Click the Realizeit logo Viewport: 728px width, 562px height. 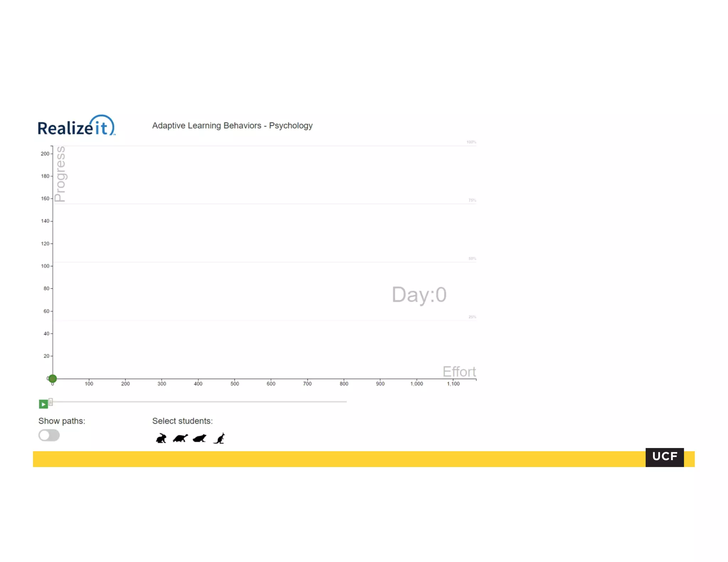point(76,126)
